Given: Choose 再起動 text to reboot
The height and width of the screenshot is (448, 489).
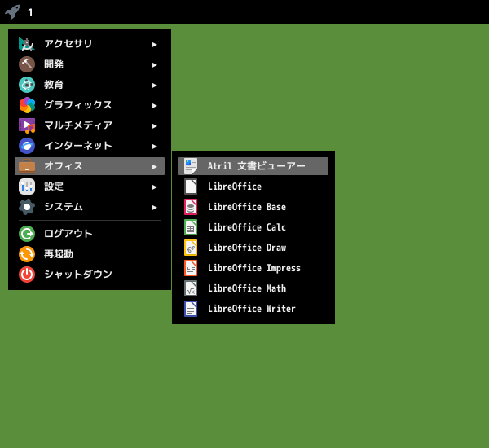Looking at the screenshot, I should 59,254.
